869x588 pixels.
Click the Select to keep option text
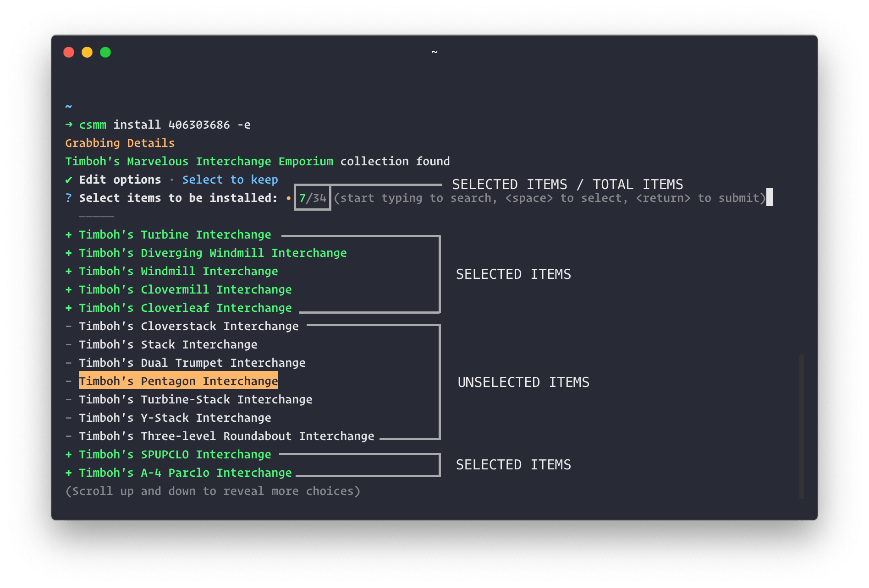[x=230, y=180]
